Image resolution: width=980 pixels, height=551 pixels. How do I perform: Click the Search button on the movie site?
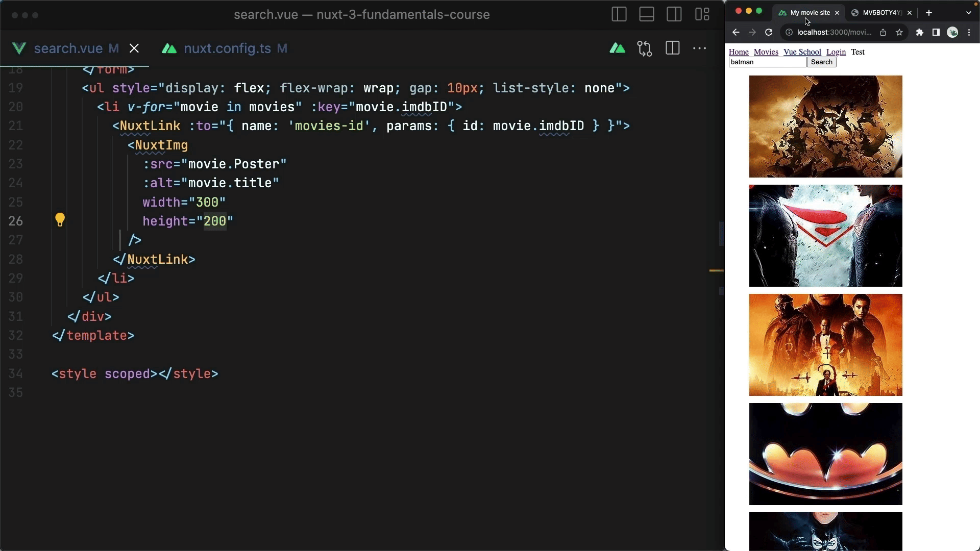(822, 62)
